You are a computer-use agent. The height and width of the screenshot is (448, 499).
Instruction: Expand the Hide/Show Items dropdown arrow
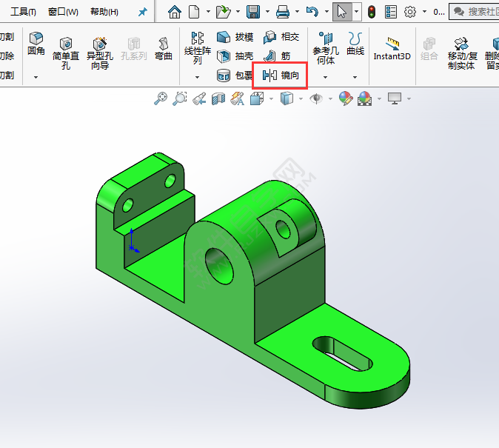click(x=330, y=98)
